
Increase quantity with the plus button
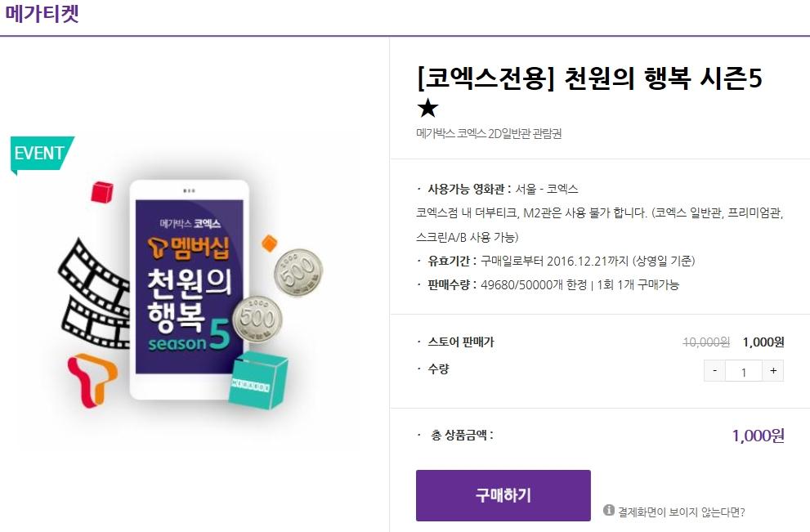pyautogui.click(x=772, y=371)
